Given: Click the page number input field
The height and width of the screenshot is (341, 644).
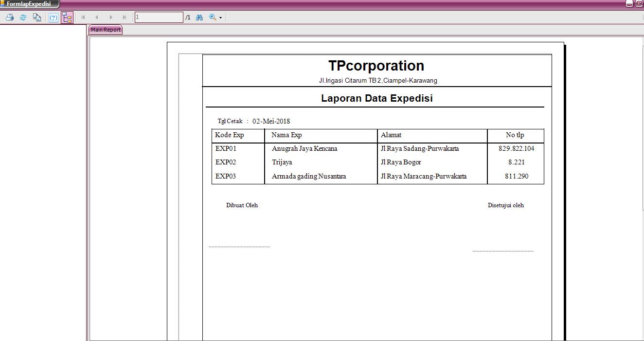Looking at the screenshot, I should [x=159, y=18].
